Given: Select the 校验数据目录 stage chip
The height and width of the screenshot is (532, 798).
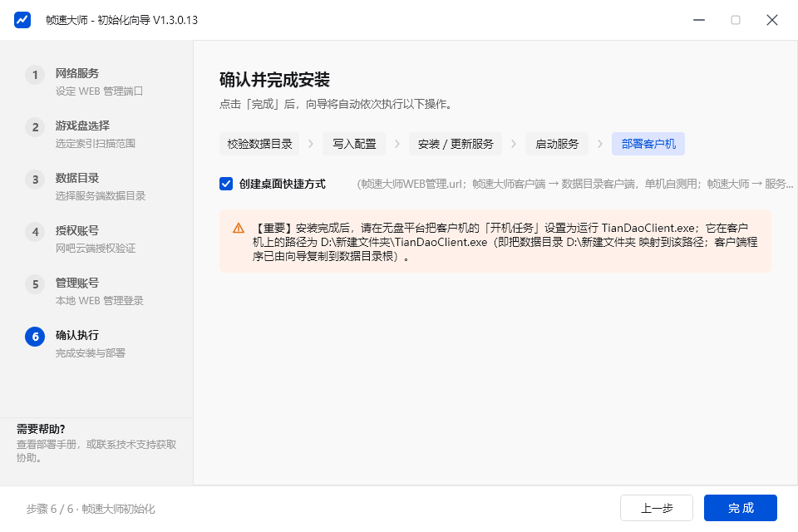Looking at the screenshot, I should (x=259, y=144).
